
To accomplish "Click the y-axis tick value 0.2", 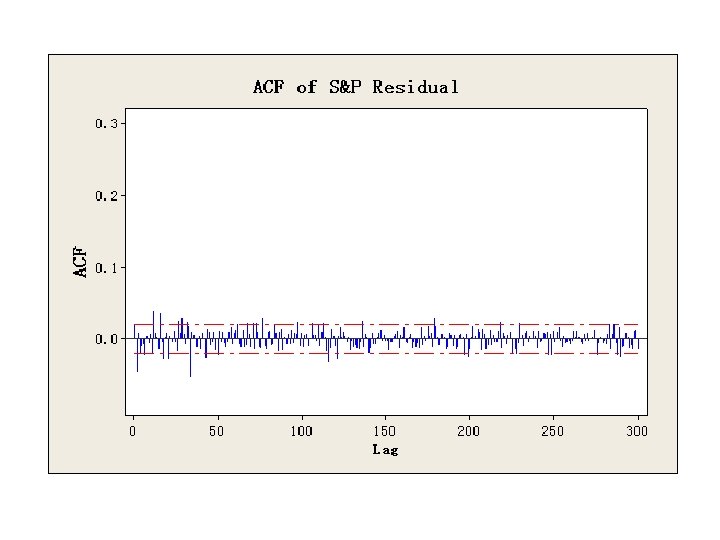I will tap(107, 196).
